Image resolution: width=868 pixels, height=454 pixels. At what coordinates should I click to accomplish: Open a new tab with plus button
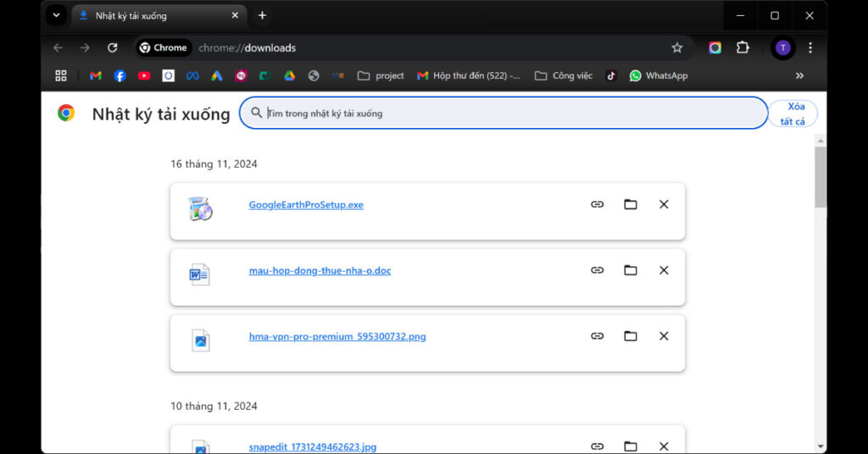263,15
